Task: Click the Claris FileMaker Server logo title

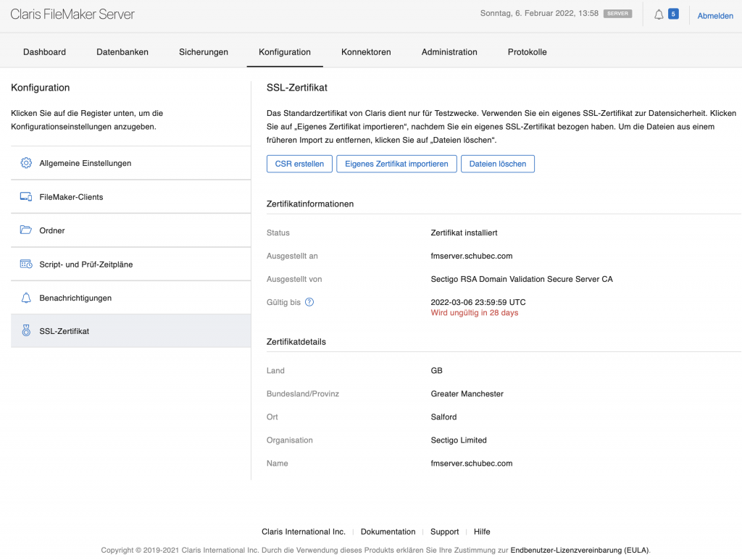Action: tap(72, 14)
